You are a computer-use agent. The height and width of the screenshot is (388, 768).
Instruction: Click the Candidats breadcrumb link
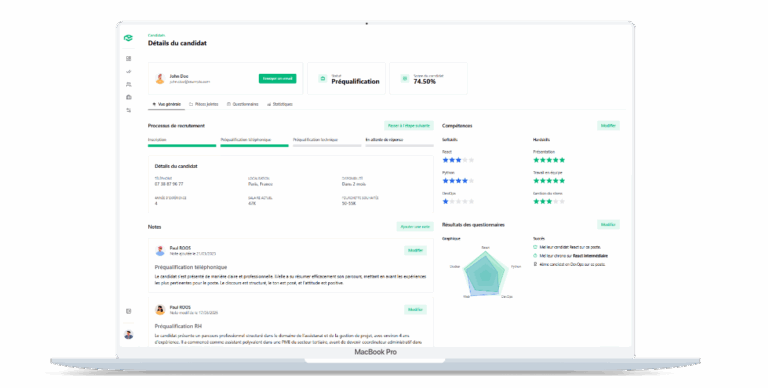point(157,35)
